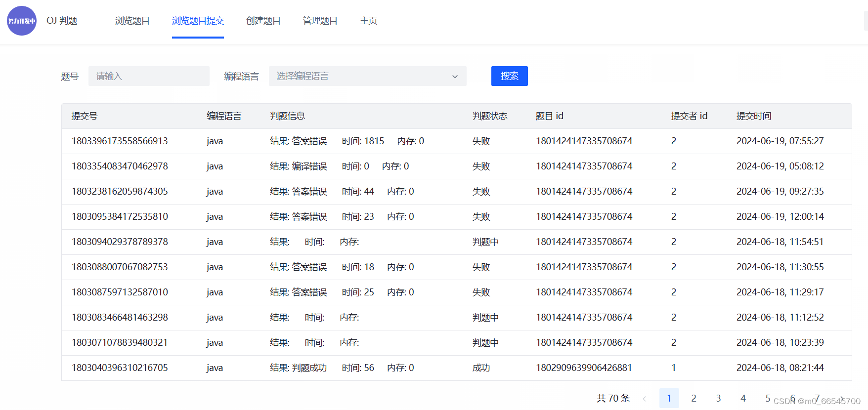Click 时间: 1815 value
This screenshot has height=410, width=868.
coord(363,141)
